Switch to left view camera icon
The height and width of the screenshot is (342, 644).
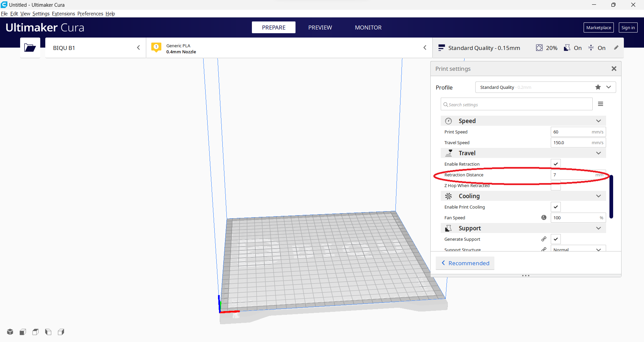click(x=48, y=332)
